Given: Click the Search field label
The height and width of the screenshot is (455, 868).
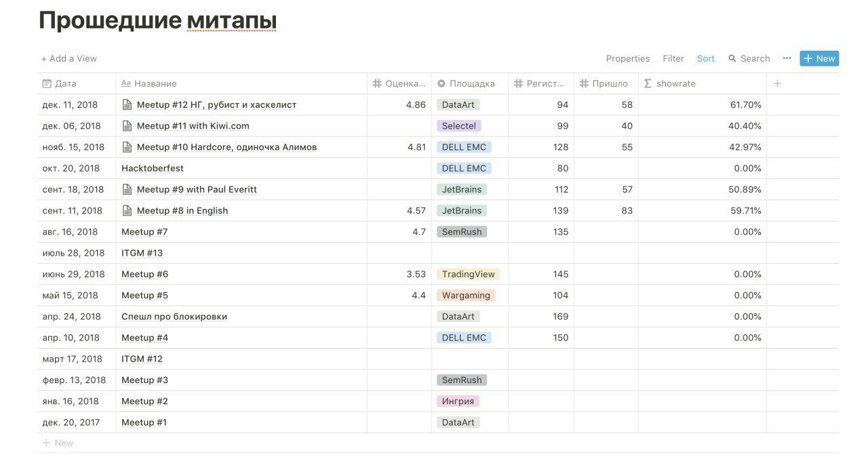Looking at the screenshot, I should click(755, 58).
